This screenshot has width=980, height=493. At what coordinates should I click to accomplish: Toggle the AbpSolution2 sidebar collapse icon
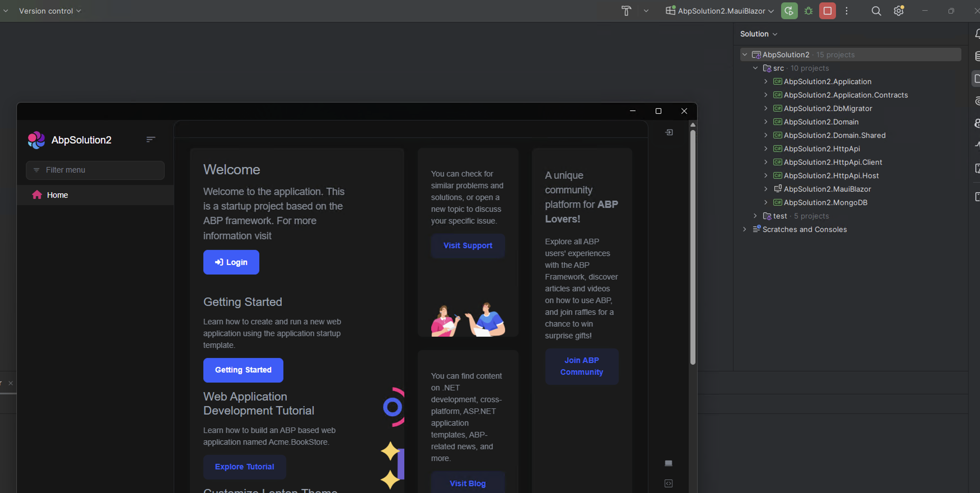click(151, 140)
